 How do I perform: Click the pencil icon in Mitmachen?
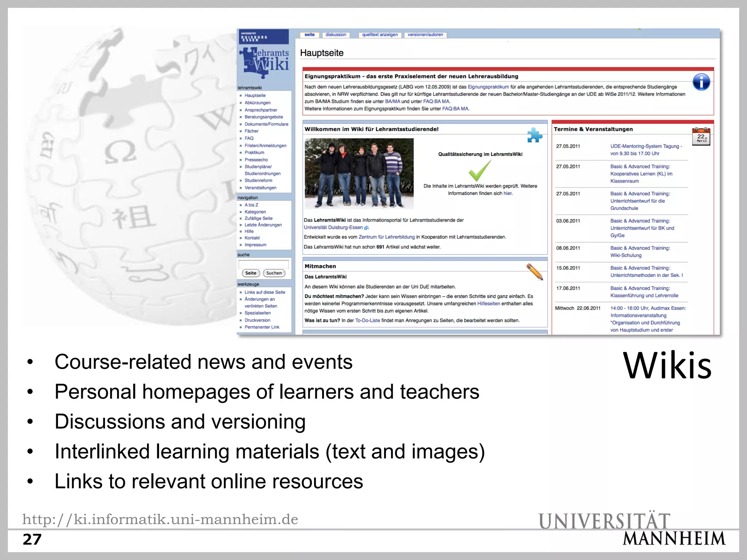(x=535, y=272)
